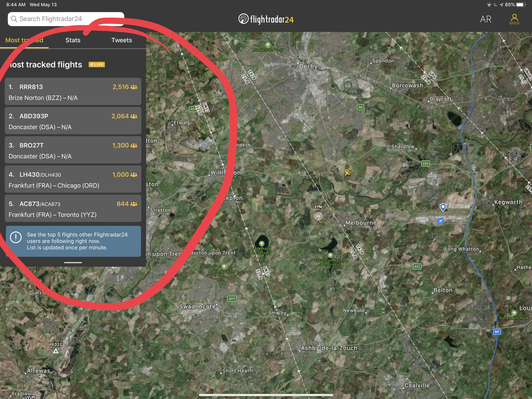Screen dimensions: 532x399
Task: Open the ABD393P flight row
Action: [73, 121]
